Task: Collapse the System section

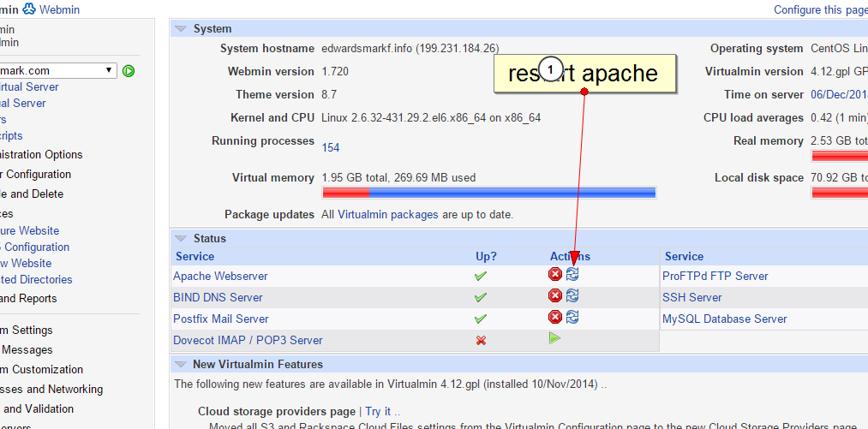Action: (x=181, y=29)
